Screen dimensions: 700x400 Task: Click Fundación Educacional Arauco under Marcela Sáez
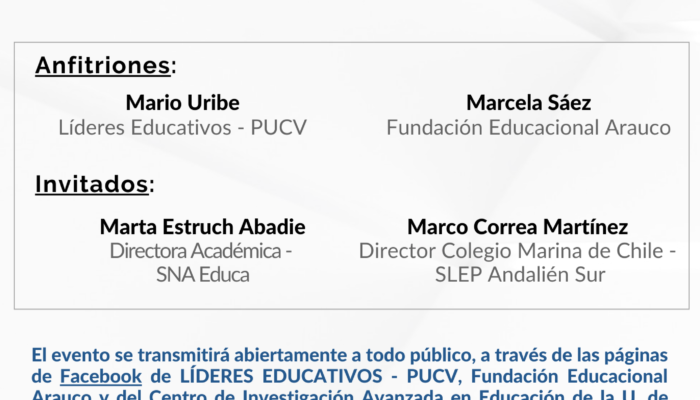[529, 128]
